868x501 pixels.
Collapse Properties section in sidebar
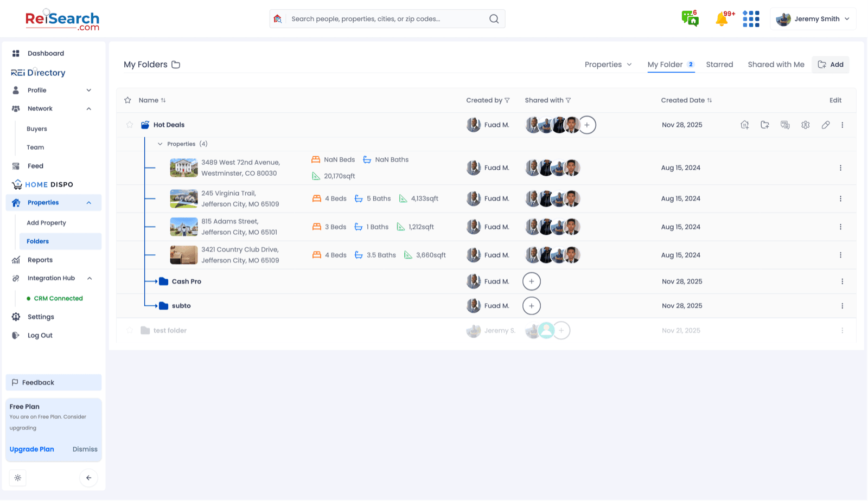click(89, 203)
